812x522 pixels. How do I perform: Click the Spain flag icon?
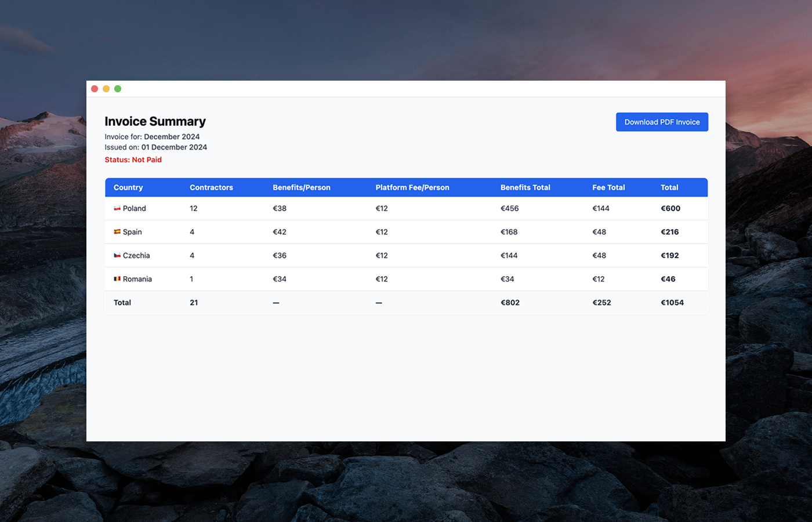pos(117,232)
